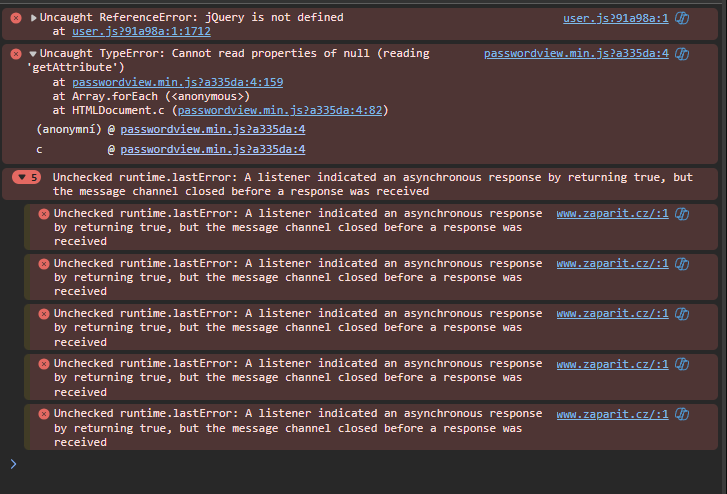
Task: Click the red error icon of jQuery ReferenceError
Action: pos(15,18)
